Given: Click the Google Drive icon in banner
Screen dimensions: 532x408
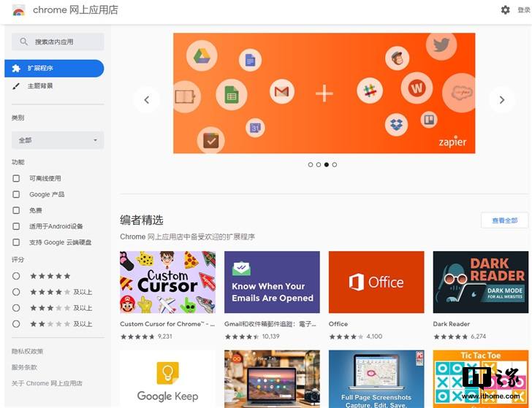Looking at the screenshot, I should pos(201,56).
